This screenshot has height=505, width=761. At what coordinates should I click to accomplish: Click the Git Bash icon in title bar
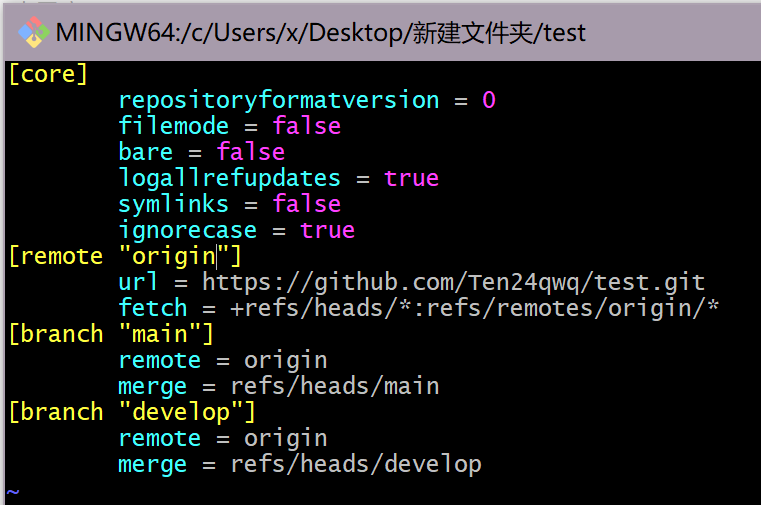coord(33,32)
